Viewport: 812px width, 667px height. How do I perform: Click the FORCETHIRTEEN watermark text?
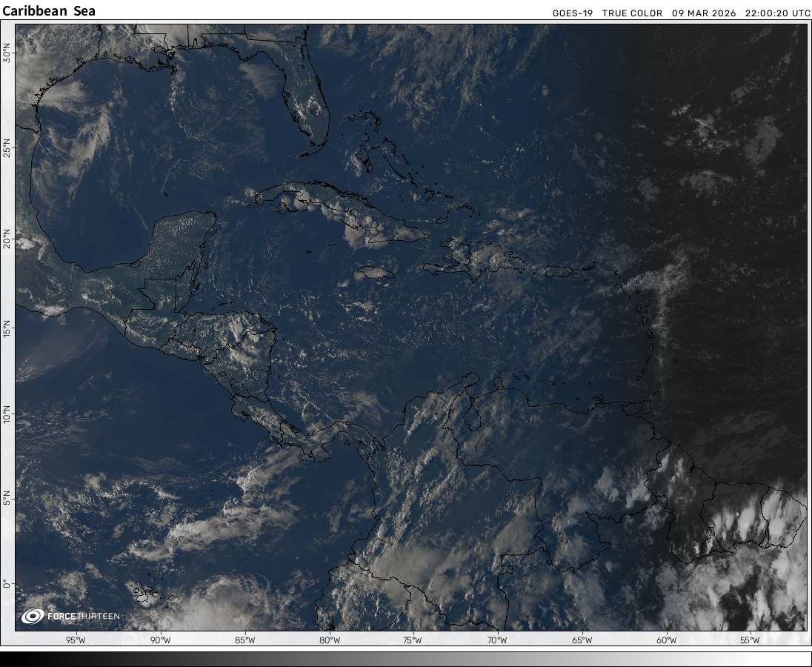83,617
